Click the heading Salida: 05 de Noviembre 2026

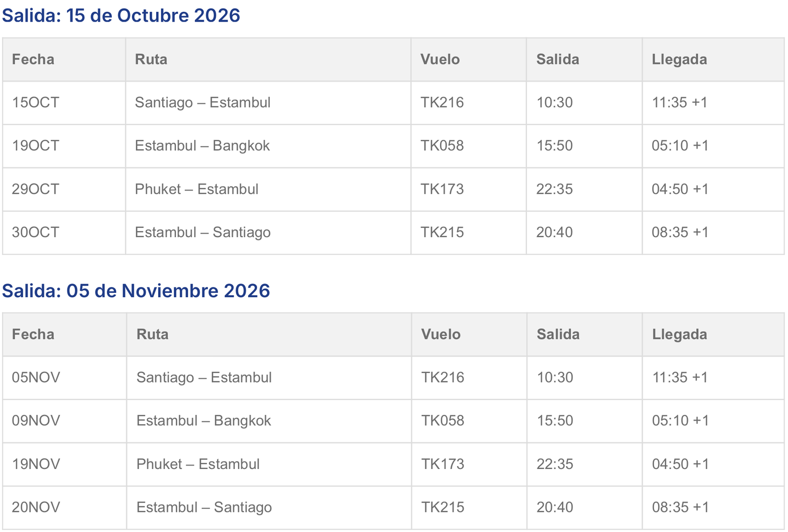point(136,291)
